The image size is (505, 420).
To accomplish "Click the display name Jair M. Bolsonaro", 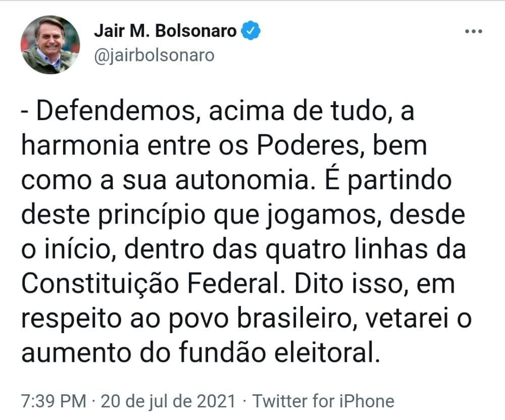I will click(165, 31).
